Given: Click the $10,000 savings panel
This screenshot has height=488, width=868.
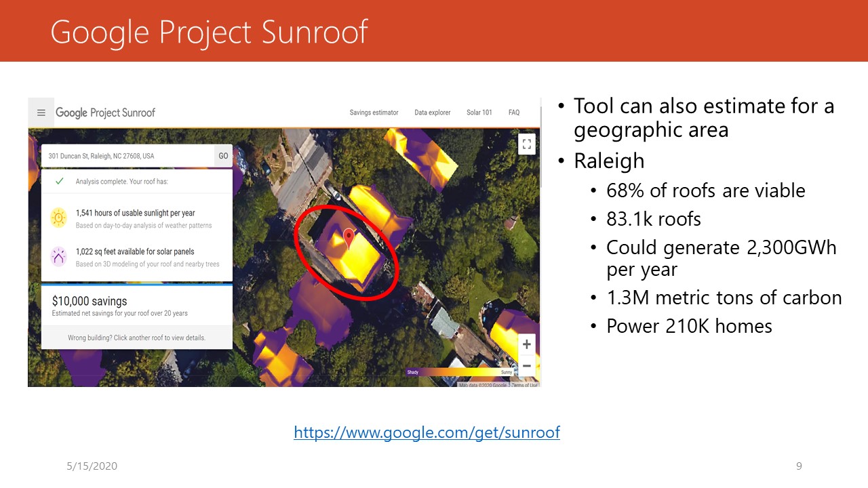Looking at the screenshot, I should [x=136, y=306].
